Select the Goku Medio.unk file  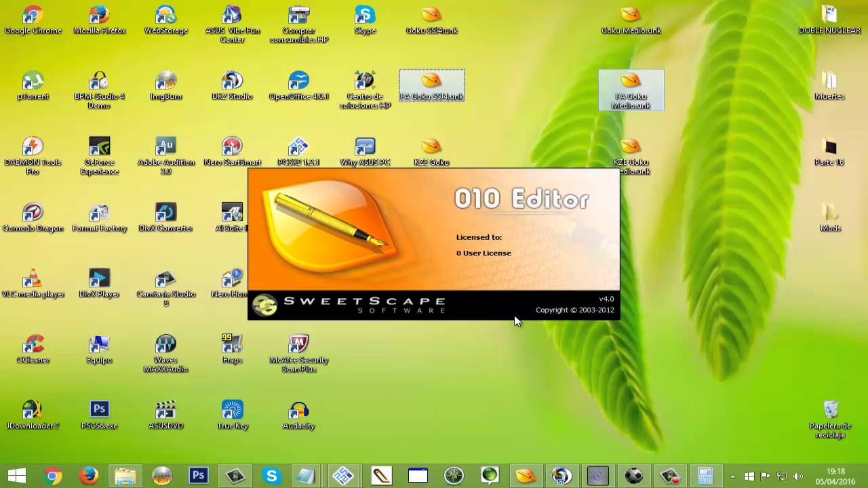(x=631, y=20)
